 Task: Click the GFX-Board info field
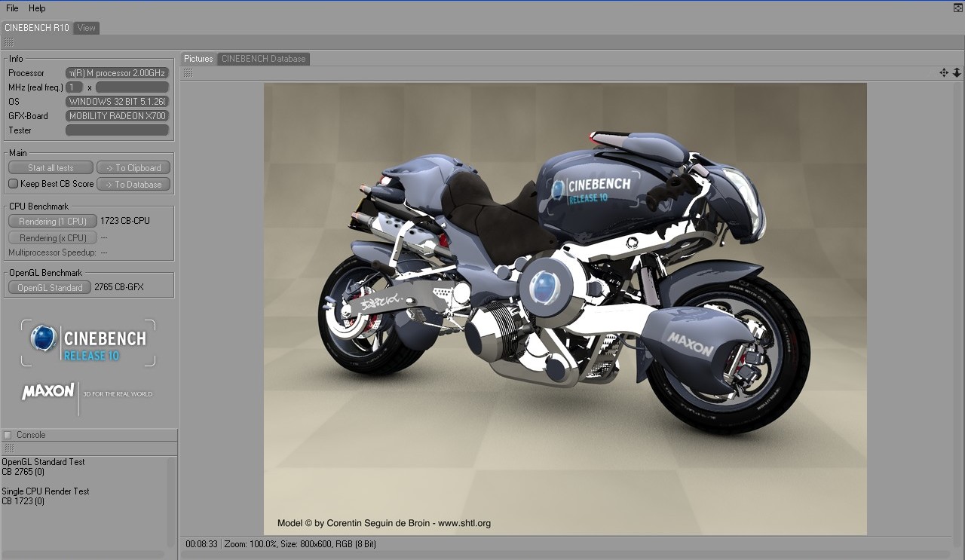pos(117,116)
